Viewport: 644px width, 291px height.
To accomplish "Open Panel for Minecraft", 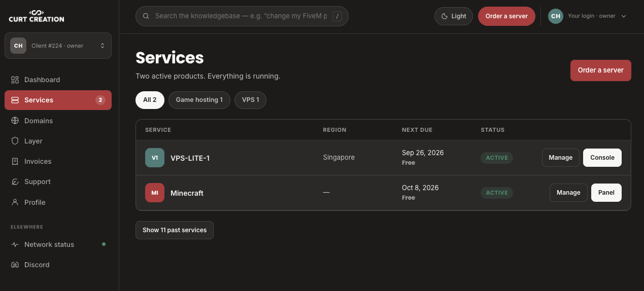I will point(606,193).
